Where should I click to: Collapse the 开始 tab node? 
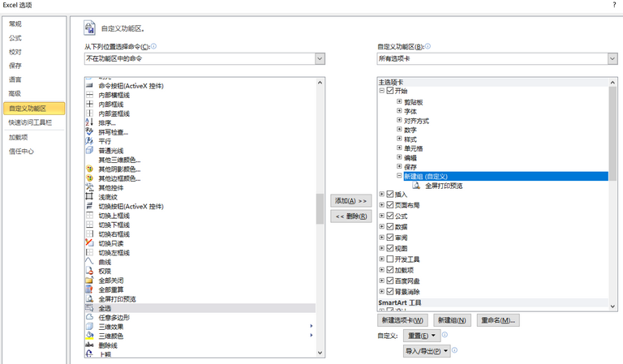pos(382,91)
